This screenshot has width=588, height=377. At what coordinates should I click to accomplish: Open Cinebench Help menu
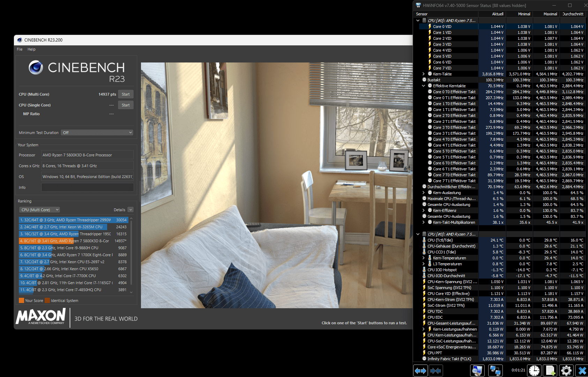point(31,49)
